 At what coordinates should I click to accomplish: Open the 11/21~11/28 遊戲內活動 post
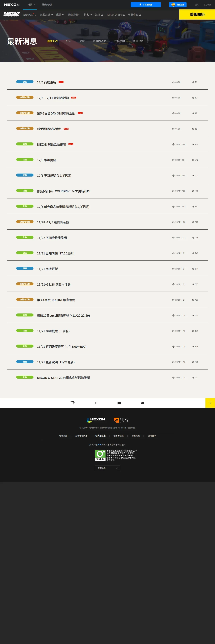click(54, 285)
